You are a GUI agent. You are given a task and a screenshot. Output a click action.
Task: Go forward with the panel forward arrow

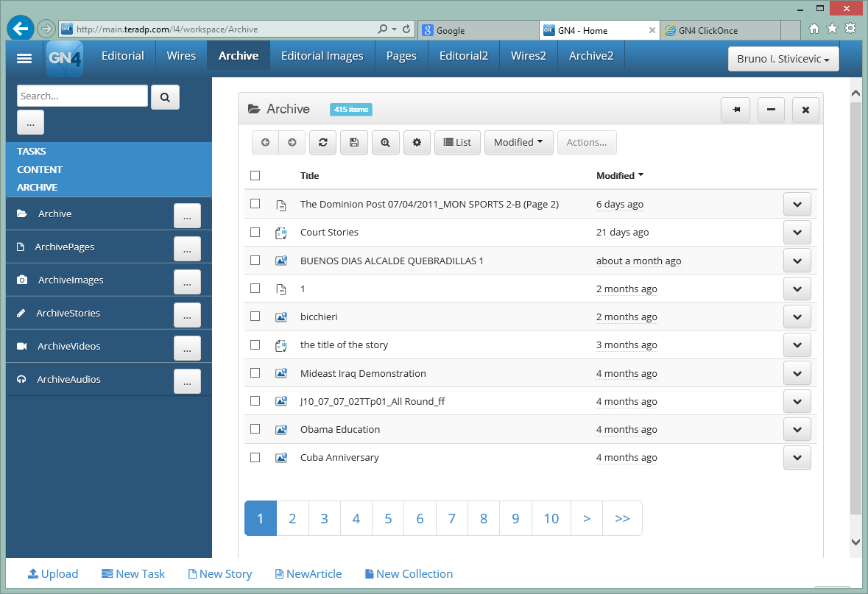pyautogui.click(x=292, y=142)
